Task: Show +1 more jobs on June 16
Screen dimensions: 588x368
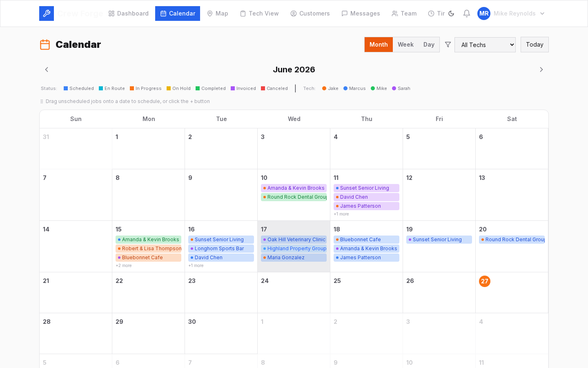Action: pos(196,266)
